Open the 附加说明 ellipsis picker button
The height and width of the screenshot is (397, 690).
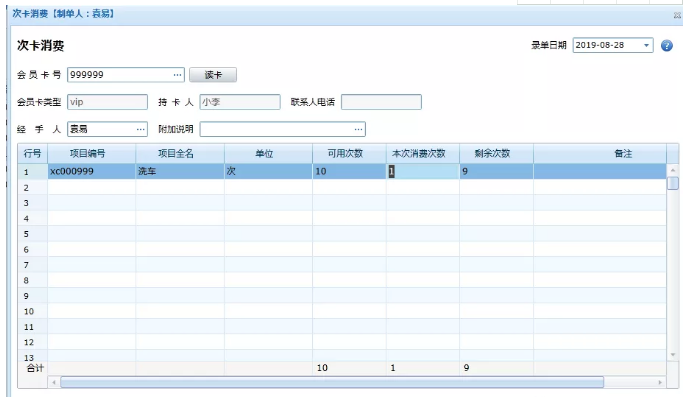pyautogui.click(x=359, y=129)
